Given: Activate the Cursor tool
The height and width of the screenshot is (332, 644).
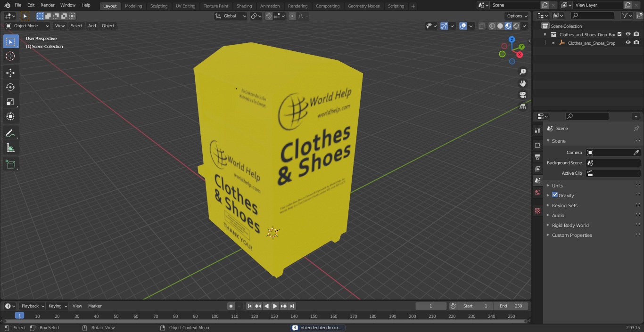Looking at the screenshot, I should click(10, 56).
